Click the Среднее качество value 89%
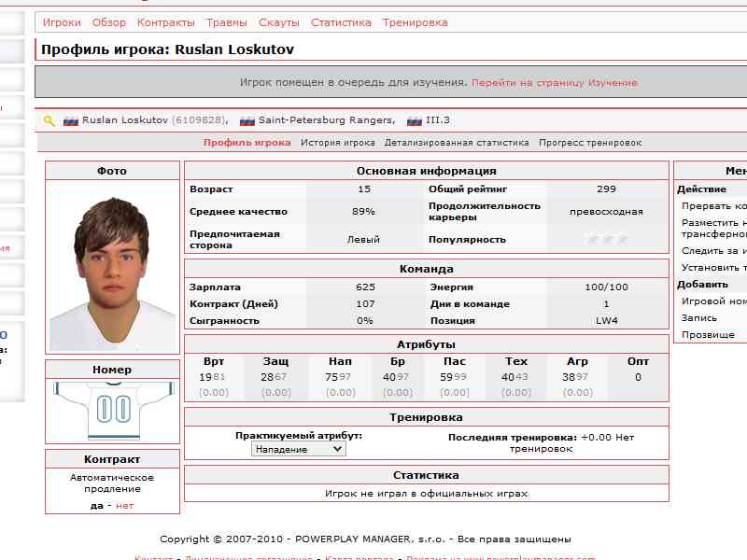The height and width of the screenshot is (560, 747). (x=363, y=212)
